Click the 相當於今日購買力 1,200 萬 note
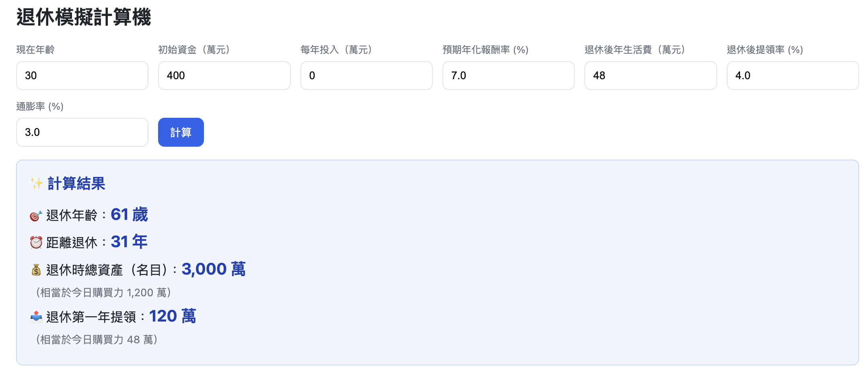 (103, 293)
